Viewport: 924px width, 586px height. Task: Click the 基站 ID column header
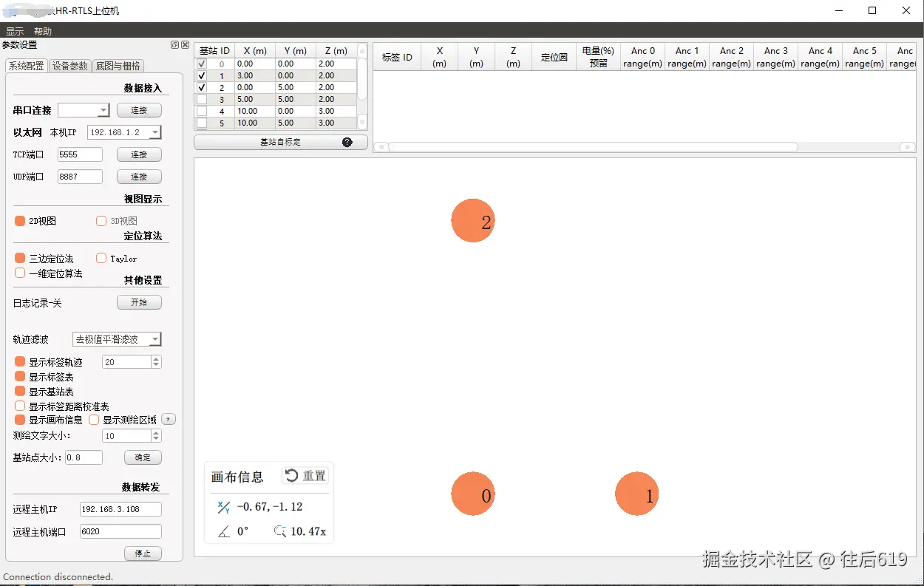click(214, 51)
